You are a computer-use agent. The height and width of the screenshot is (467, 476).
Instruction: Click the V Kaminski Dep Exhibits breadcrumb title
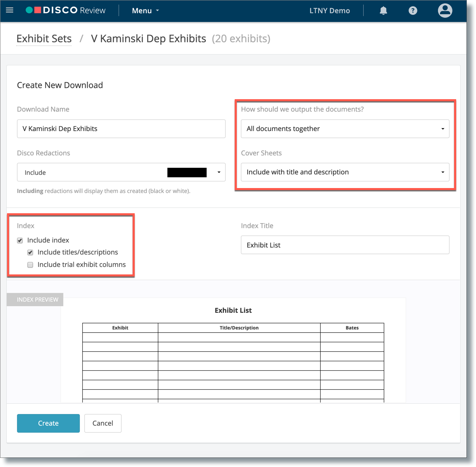pyautogui.click(x=148, y=38)
